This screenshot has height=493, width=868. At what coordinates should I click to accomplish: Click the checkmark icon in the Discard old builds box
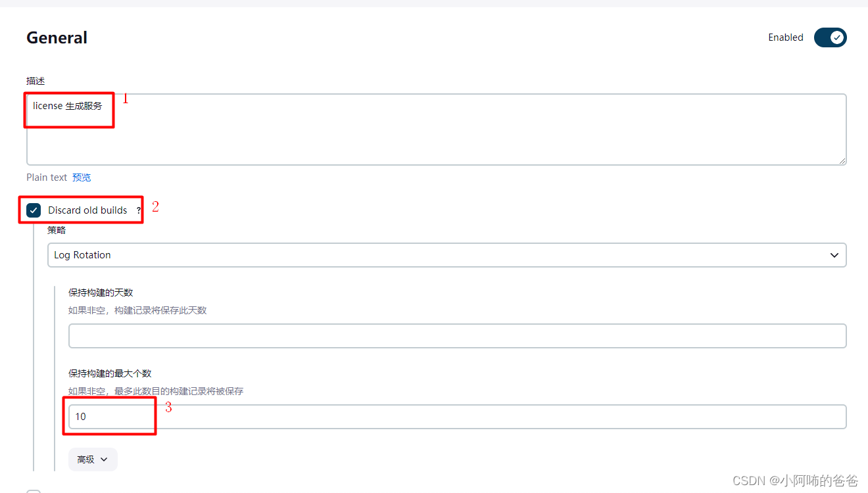[x=33, y=210]
